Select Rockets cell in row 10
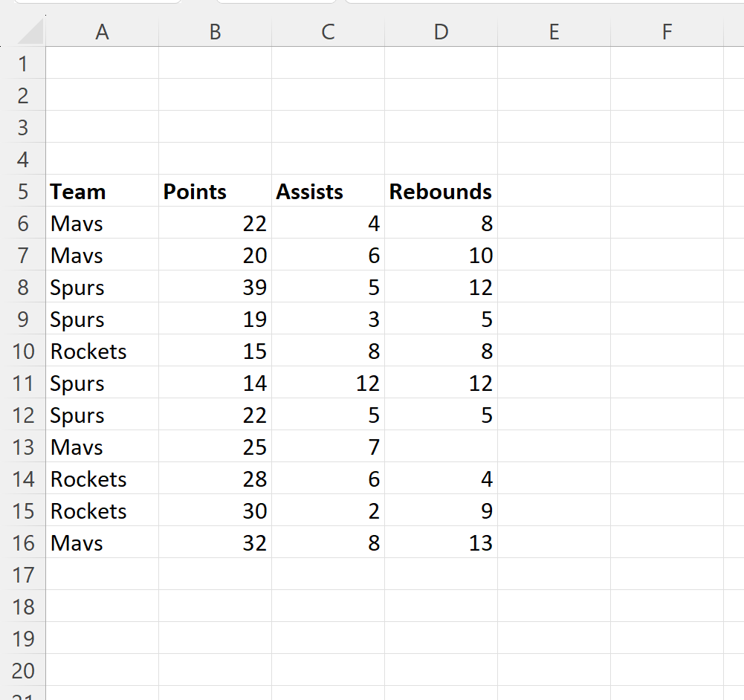This screenshot has width=744, height=700. click(103, 351)
